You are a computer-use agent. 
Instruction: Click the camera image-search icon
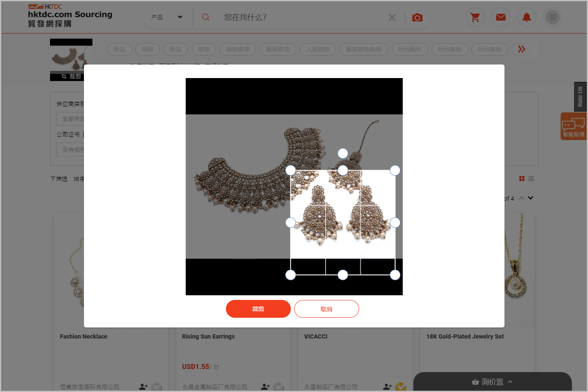coord(417,17)
